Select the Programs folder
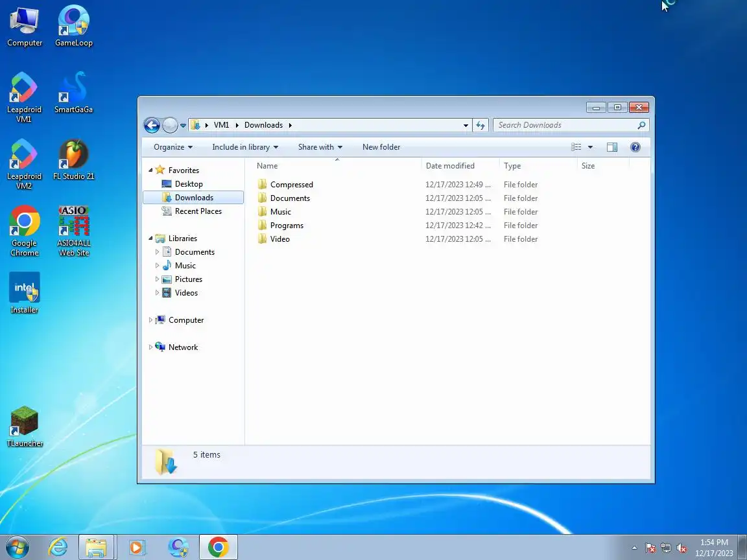Screen dimensions: 747x560 287,226
